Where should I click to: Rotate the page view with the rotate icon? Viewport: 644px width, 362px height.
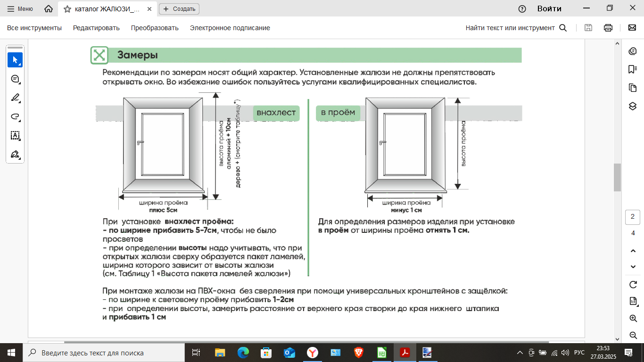click(633, 284)
